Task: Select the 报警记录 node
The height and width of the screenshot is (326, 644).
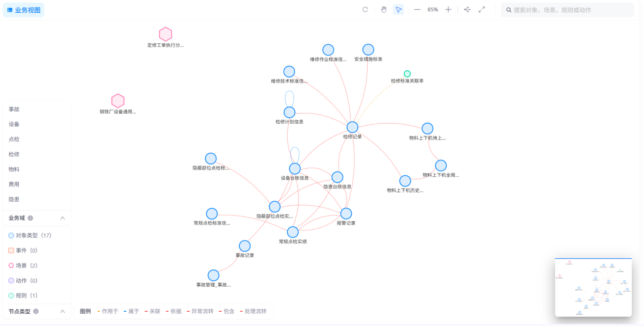Action: (346, 213)
